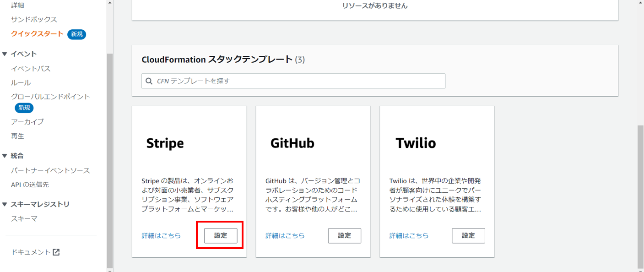Screen dimensions: 644x272
Task: Open アーカイブ page
Action: 27,122
